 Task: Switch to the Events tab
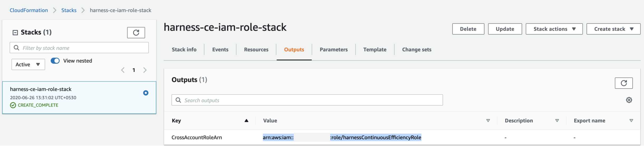tap(220, 49)
